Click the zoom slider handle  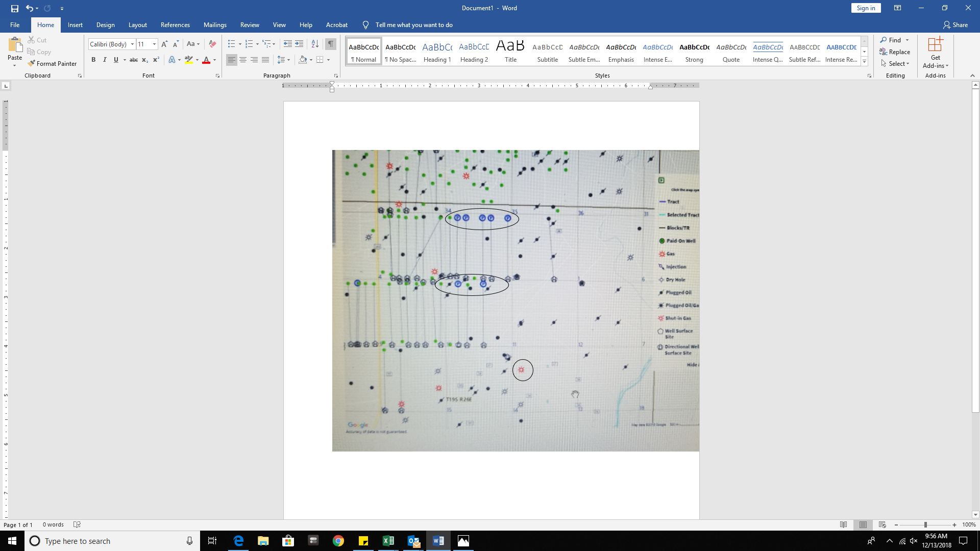[925, 524]
